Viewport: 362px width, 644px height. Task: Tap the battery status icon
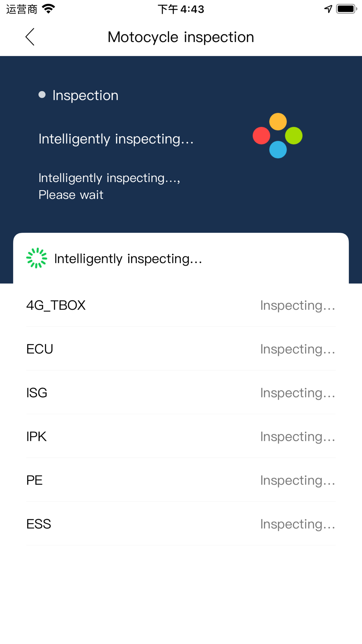tap(346, 9)
